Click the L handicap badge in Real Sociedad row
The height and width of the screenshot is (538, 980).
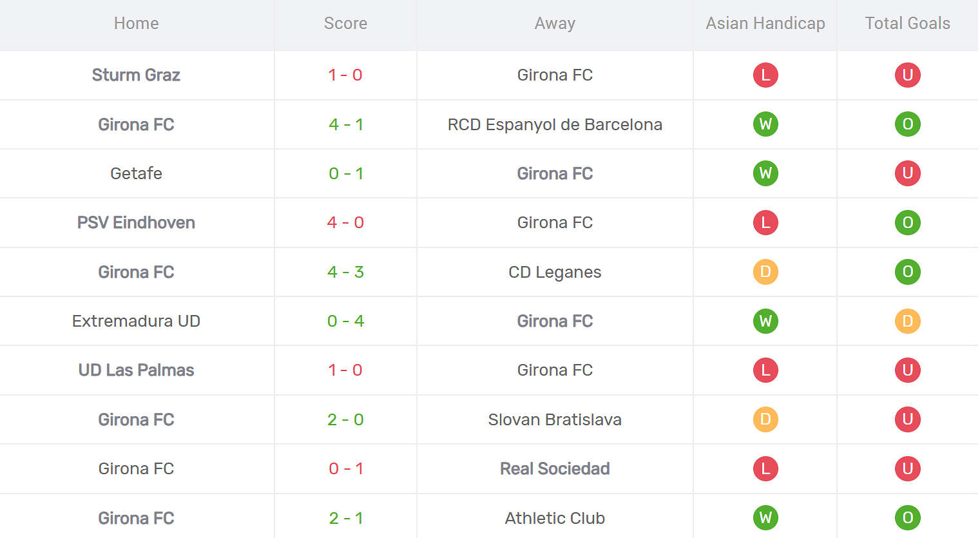pyautogui.click(x=765, y=468)
